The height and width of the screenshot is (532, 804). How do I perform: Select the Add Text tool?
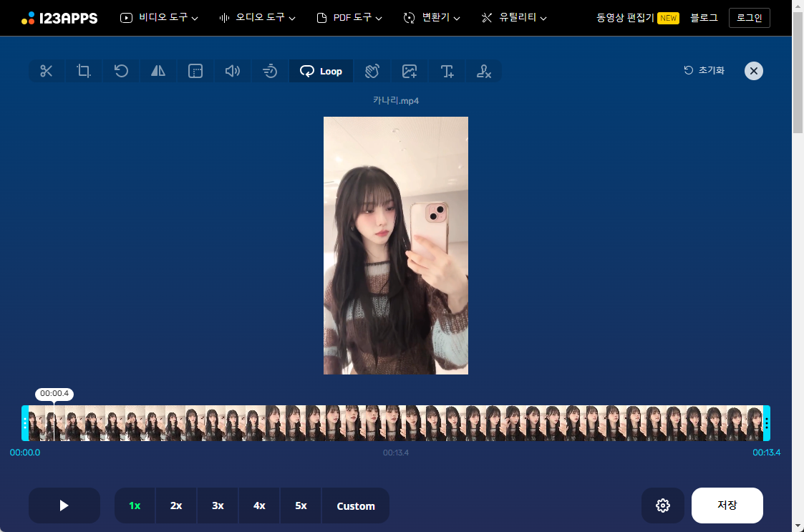click(x=447, y=71)
